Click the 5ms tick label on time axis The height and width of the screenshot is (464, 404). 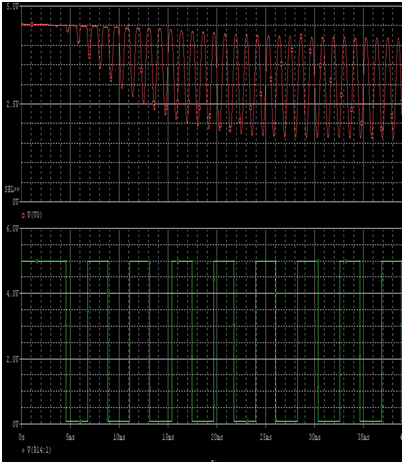pos(70,437)
